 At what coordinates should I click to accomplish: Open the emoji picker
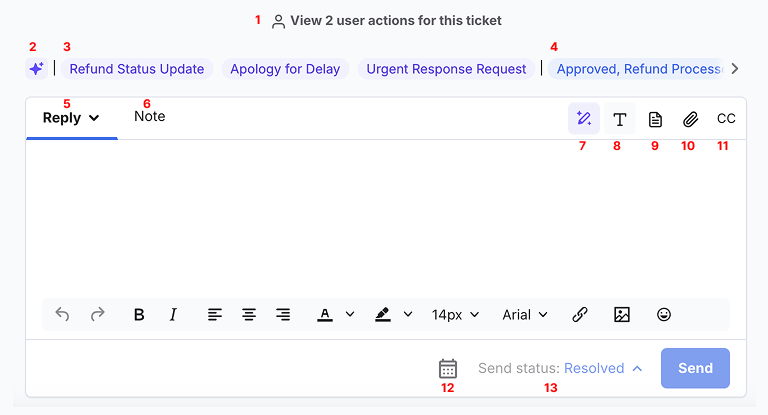(x=664, y=315)
